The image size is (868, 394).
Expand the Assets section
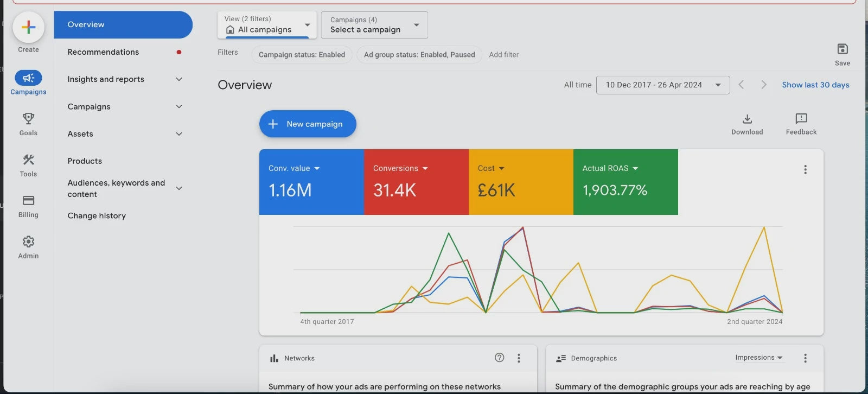[179, 134]
